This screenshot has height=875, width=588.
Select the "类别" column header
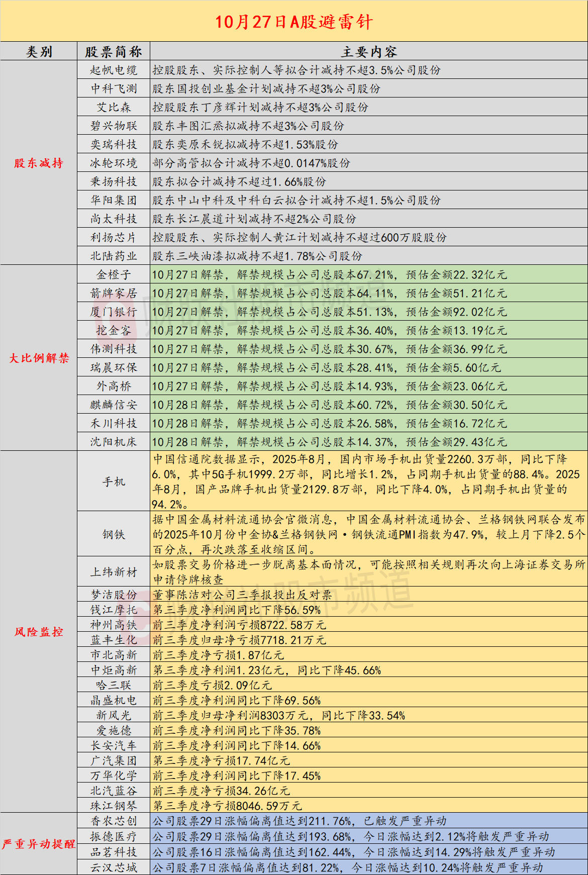click(39, 52)
